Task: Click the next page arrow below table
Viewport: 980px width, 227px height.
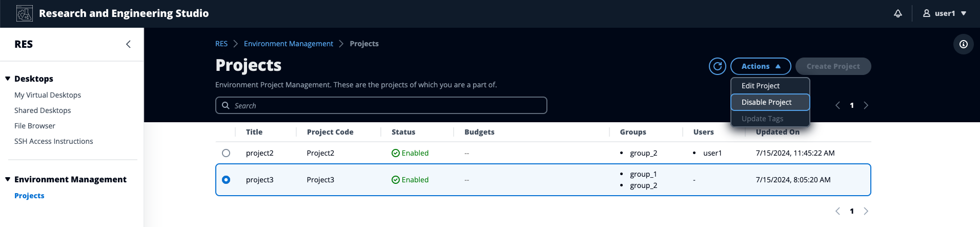Action: coord(866,211)
